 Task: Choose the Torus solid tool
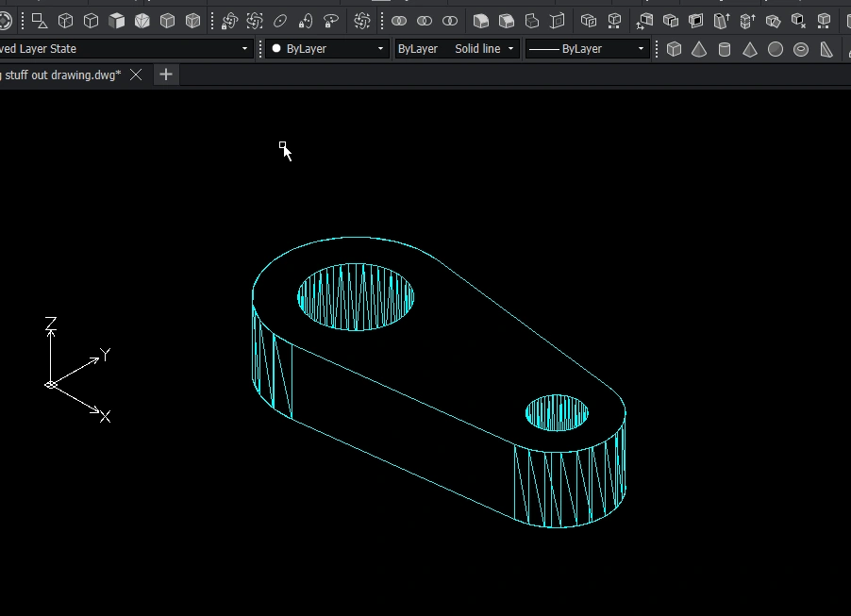point(801,49)
